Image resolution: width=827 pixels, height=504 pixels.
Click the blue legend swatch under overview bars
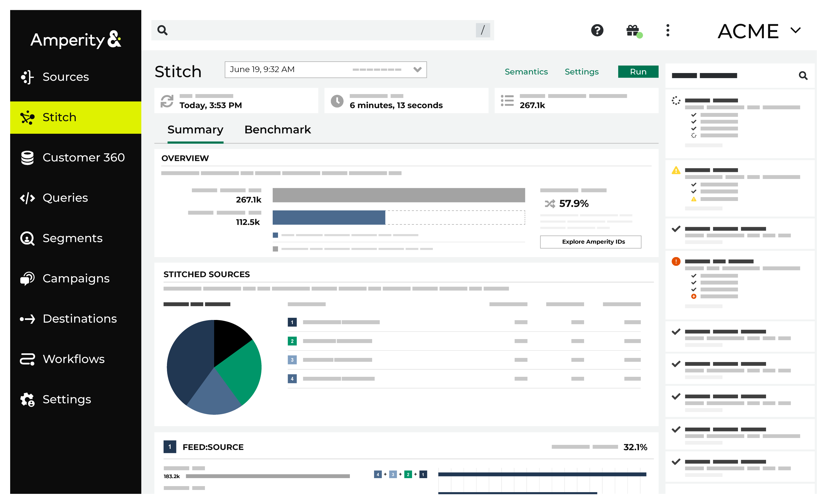tap(275, 235)
